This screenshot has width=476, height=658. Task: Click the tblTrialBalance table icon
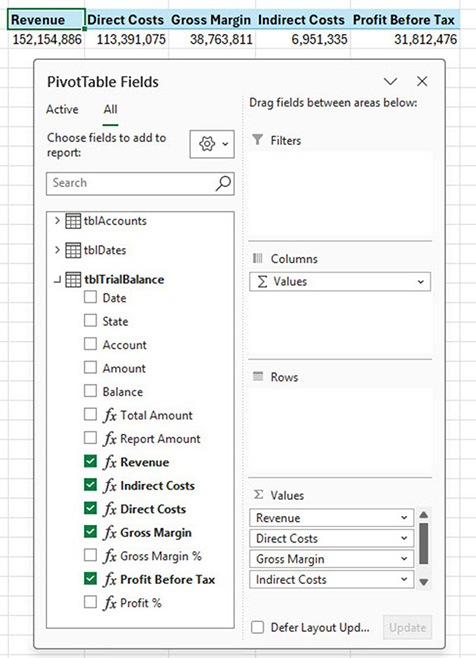(x=73, y=280)
